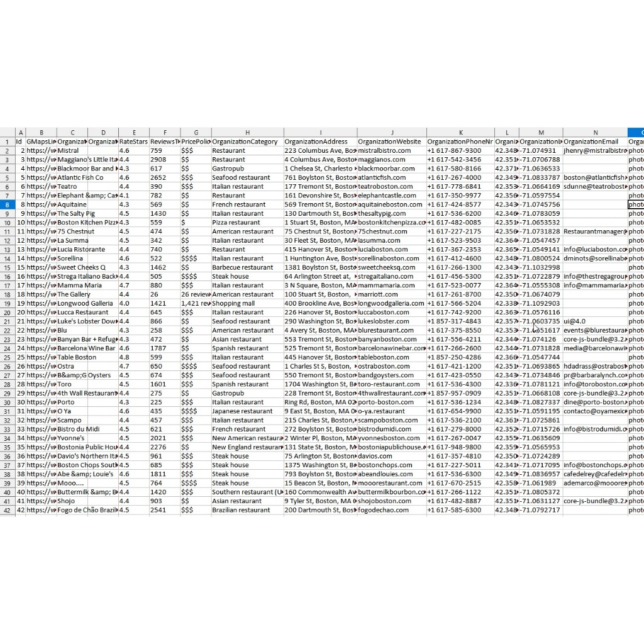644x644 pixels.
Task: Select the cell containing Scampo
Action: tap(72, 420)
